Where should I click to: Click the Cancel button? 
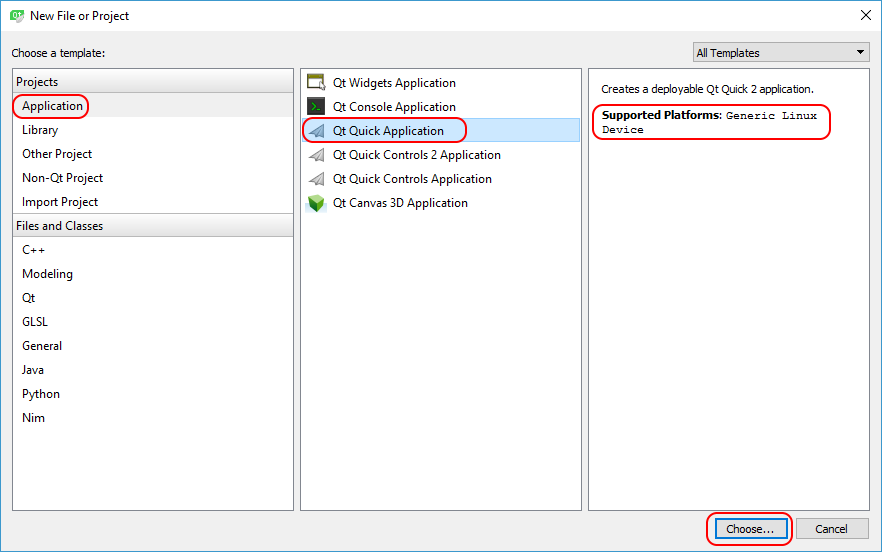coord(831,529)
